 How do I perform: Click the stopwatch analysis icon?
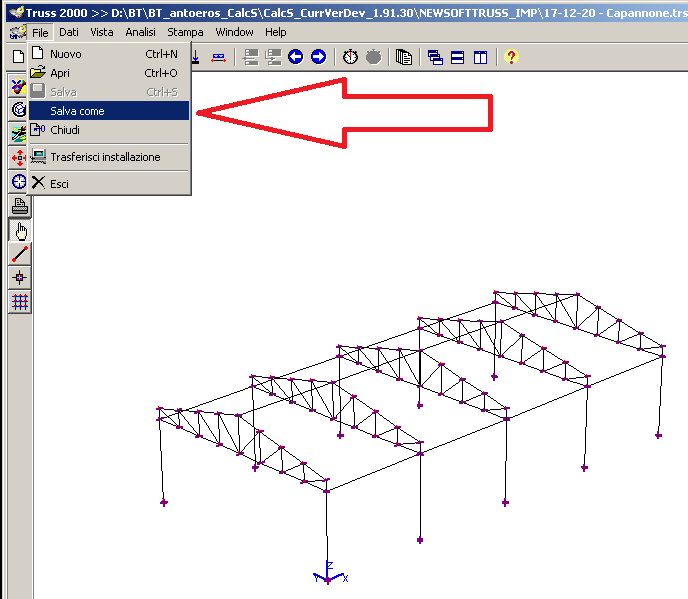[351, 57]
